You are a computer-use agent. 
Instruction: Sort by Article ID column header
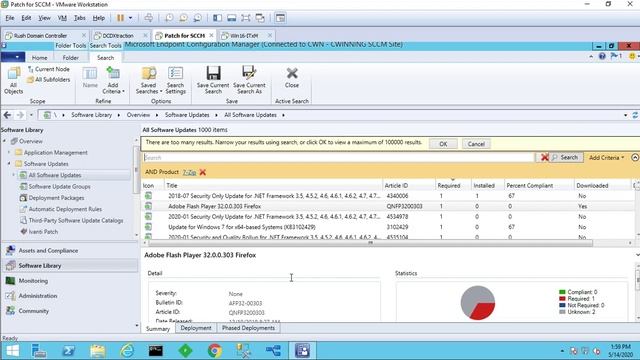click(x=409, y=186)
